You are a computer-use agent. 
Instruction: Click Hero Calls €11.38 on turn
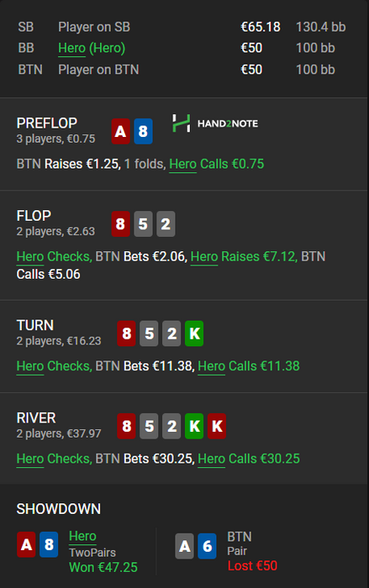click(249, 366)
